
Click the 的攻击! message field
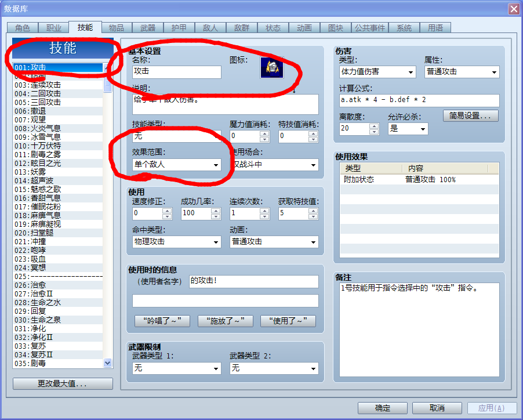tap(254, 281)
